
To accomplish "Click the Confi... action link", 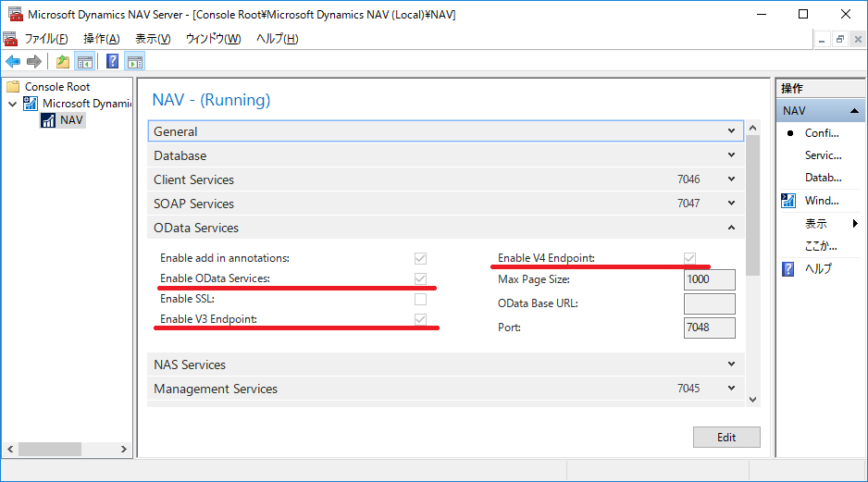I will click(x=822, y=133).
